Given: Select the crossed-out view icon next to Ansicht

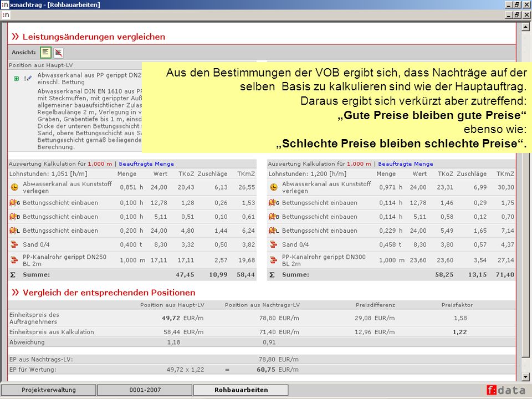Looking at the screenshot, I should coord(58,53).
